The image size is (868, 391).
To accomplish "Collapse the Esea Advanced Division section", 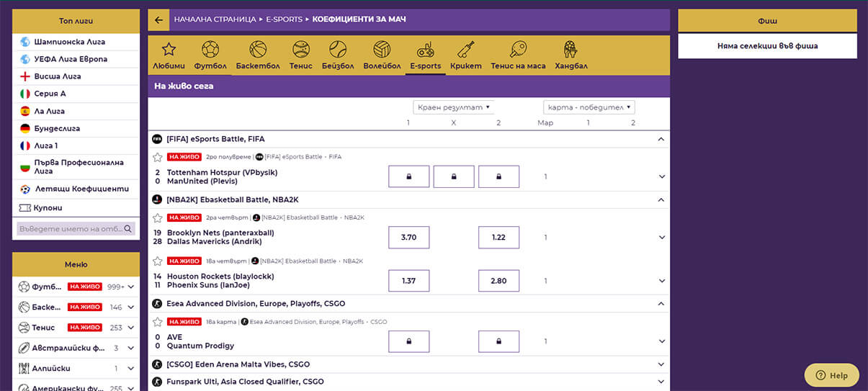I will (661, 304).
